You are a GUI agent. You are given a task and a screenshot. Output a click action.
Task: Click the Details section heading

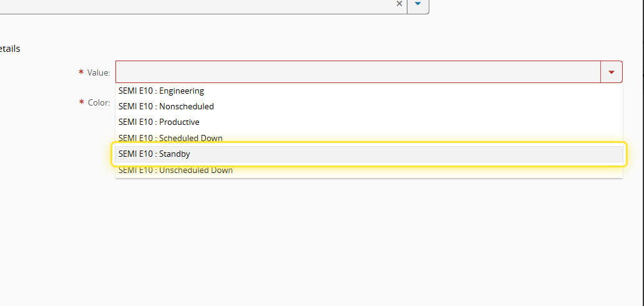(x=10, y=49)
